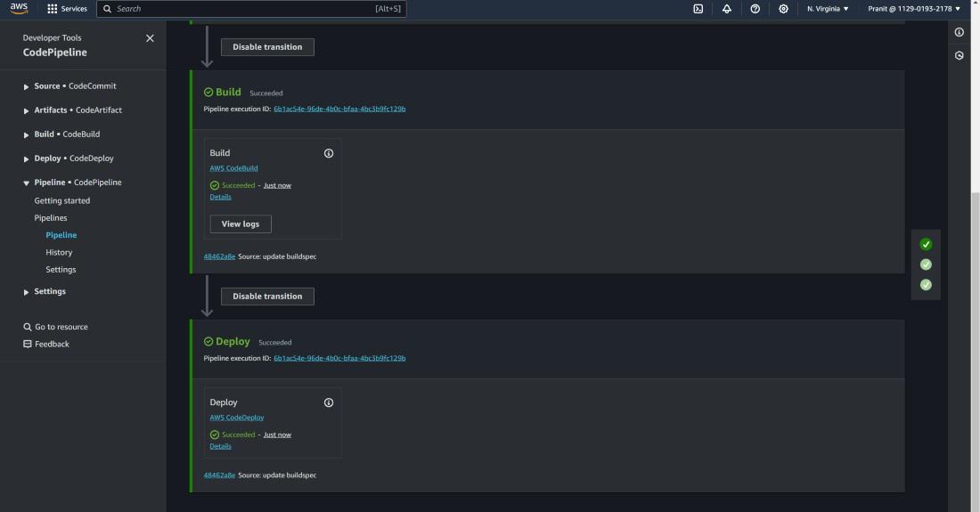The height and width of the screenshot is (512, 980).
Task: Jump to the second stage via middle check indicator
Action: [x=926, y=264]
